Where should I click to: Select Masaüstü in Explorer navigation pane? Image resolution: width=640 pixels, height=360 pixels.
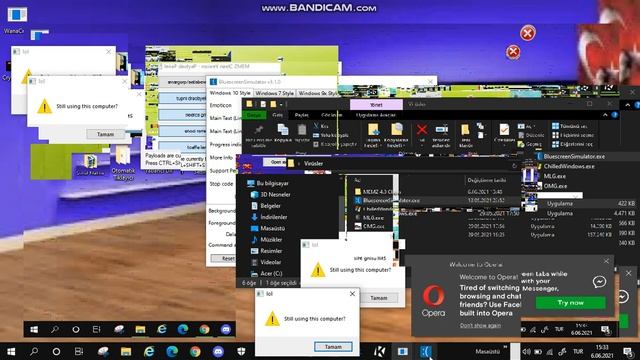click(268, 229)
